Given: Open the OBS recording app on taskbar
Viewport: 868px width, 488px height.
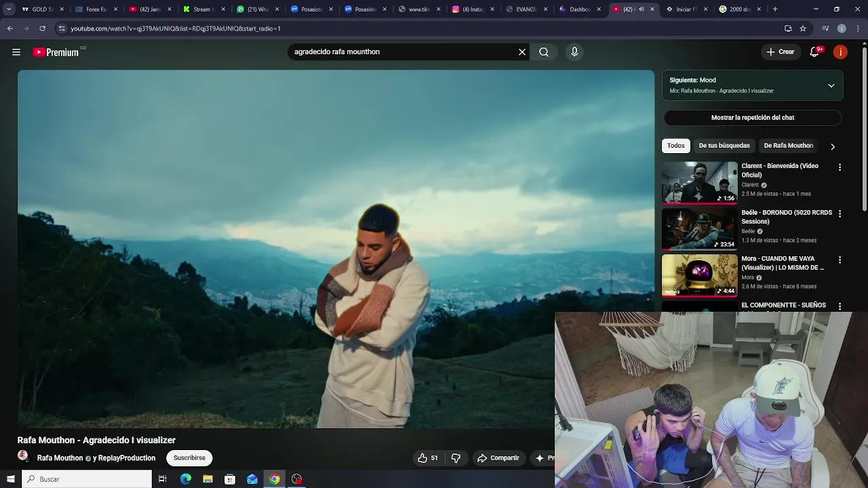Looking at the screenshot, I should (x=296, y=479).
